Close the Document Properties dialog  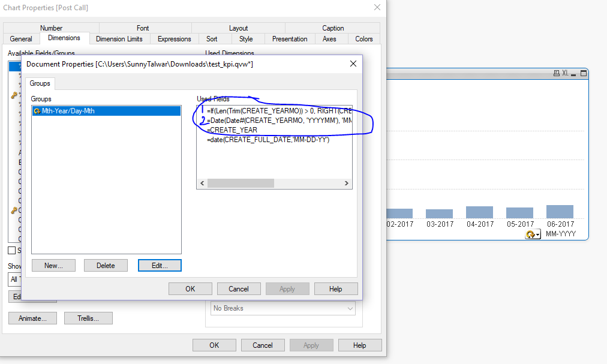pos(353,64)
